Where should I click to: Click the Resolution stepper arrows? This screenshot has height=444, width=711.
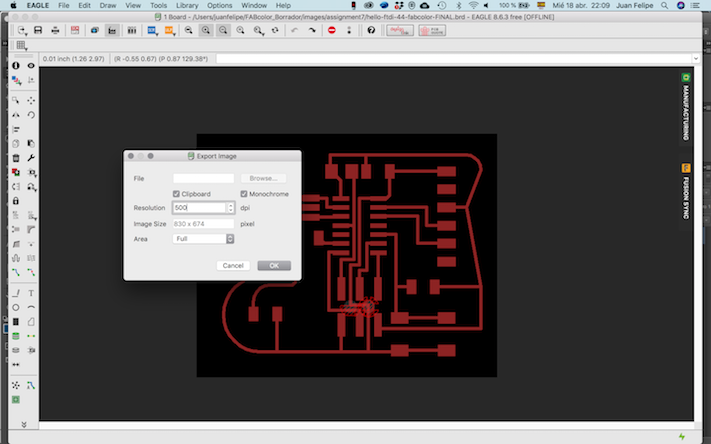(x=231, y=208)
